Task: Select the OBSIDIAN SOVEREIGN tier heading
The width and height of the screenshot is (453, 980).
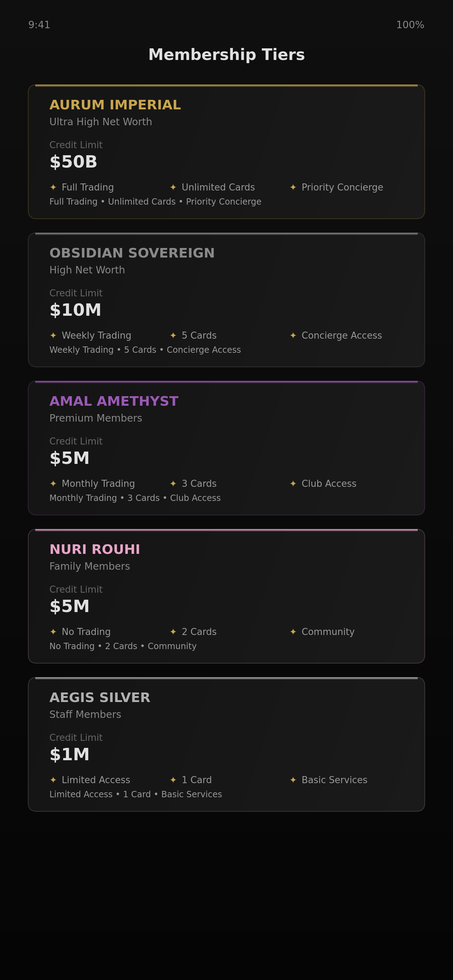Action: (132, 253)
